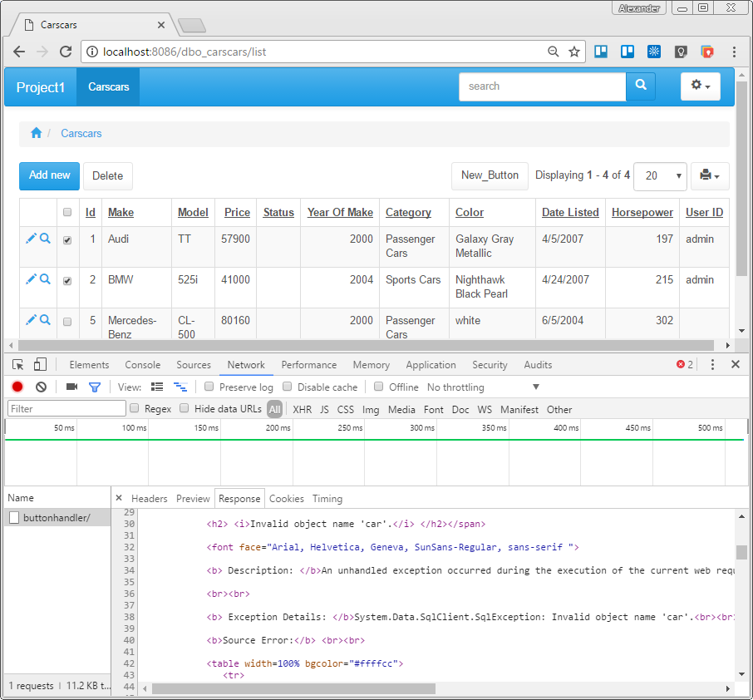Screen dimensions: 753x700
Task: Open the printer icon next to page size
Action: (x=706, y=175)
